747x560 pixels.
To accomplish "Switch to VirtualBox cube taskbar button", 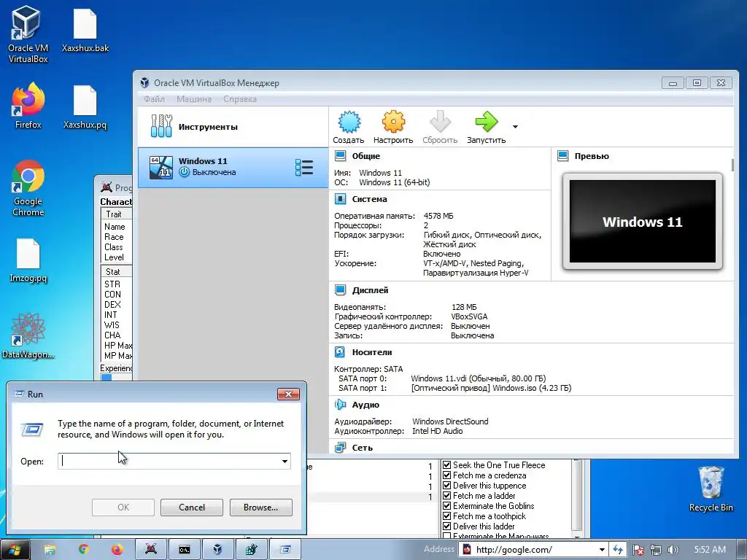I will click(217, 550).
